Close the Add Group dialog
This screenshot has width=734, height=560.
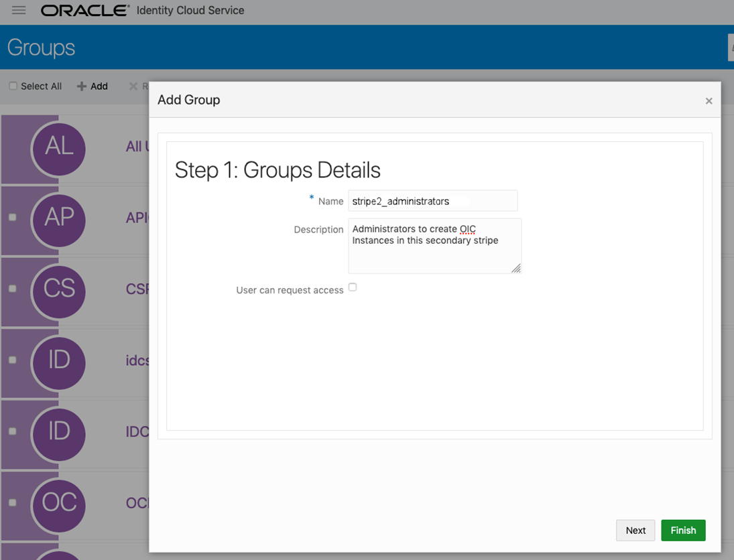[x=709, y=101]
